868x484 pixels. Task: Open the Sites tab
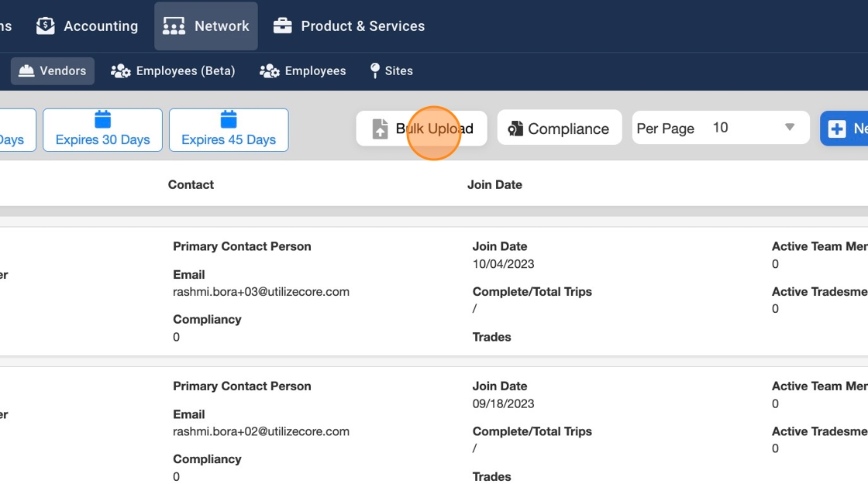[x=391, y=70]
